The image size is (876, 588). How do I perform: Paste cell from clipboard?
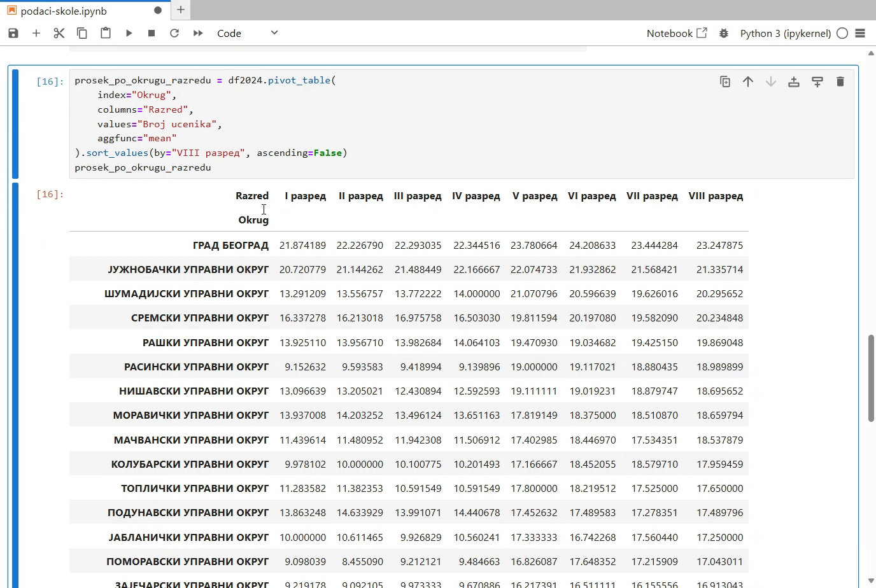tap(106, 33)
